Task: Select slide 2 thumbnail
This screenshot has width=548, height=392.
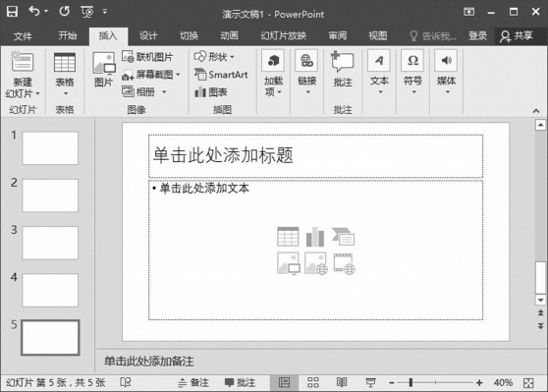Action: (x=50, y=196)
